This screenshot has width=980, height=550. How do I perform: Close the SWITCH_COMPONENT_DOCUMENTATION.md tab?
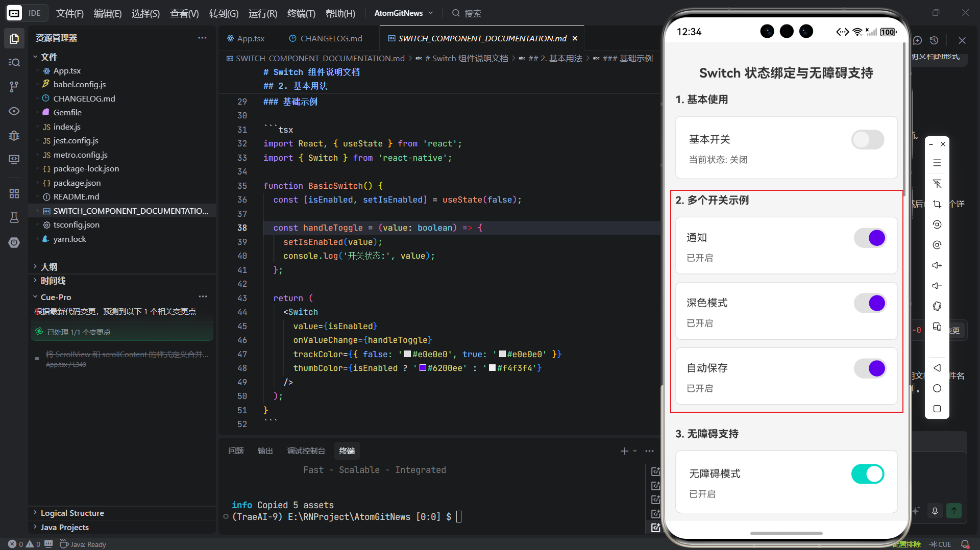coord(575,38)
